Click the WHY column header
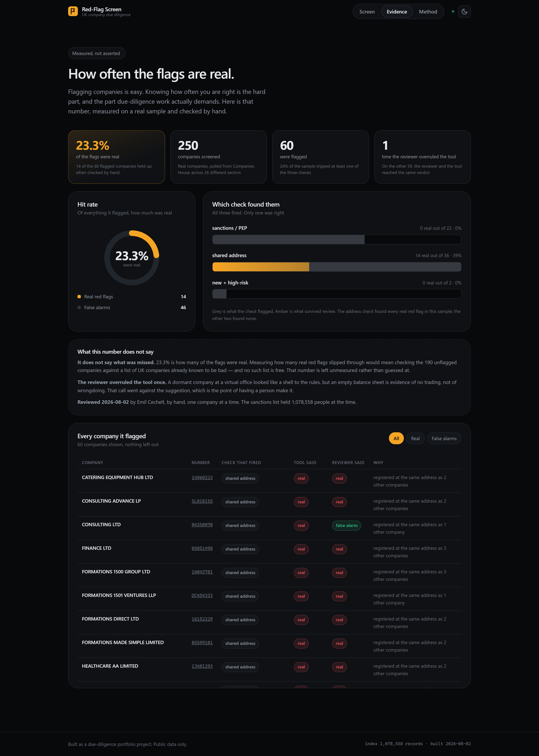The width and height of the screenshot is (539, 756). tap(378, 463)
